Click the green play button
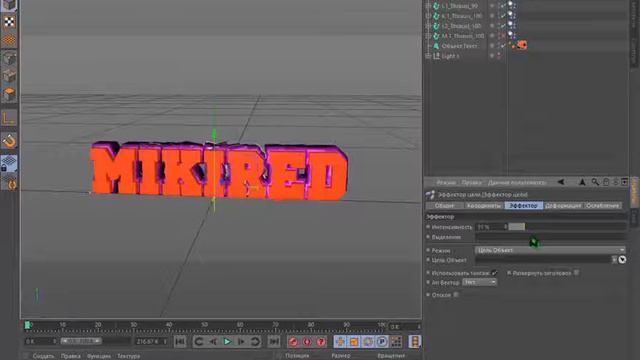 point(227,341)
